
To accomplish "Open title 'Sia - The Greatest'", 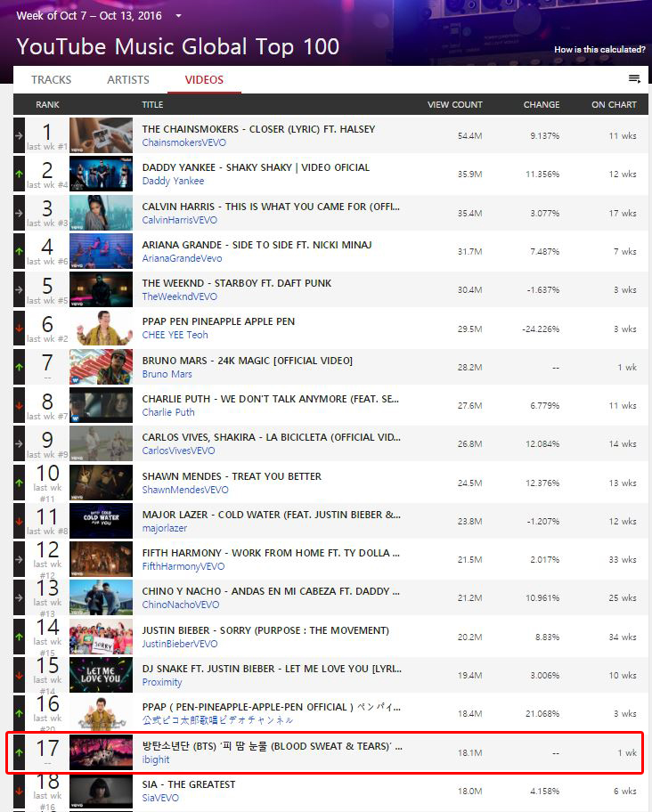I will pos(189,784).
